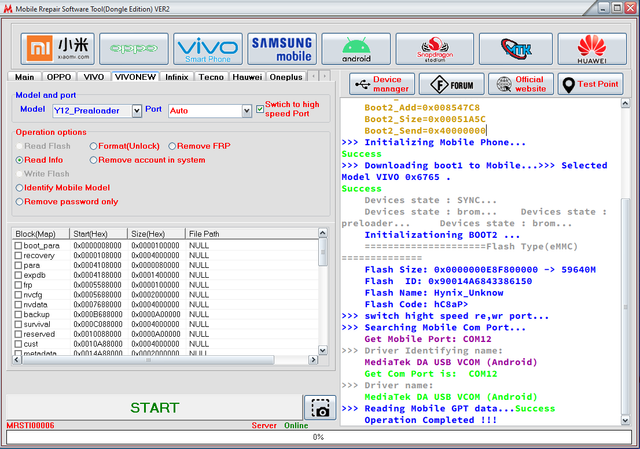The height and width of the screenshot is (449, 640).
Task: Open the MTK chipset logo button
Action: coord(516,49)
